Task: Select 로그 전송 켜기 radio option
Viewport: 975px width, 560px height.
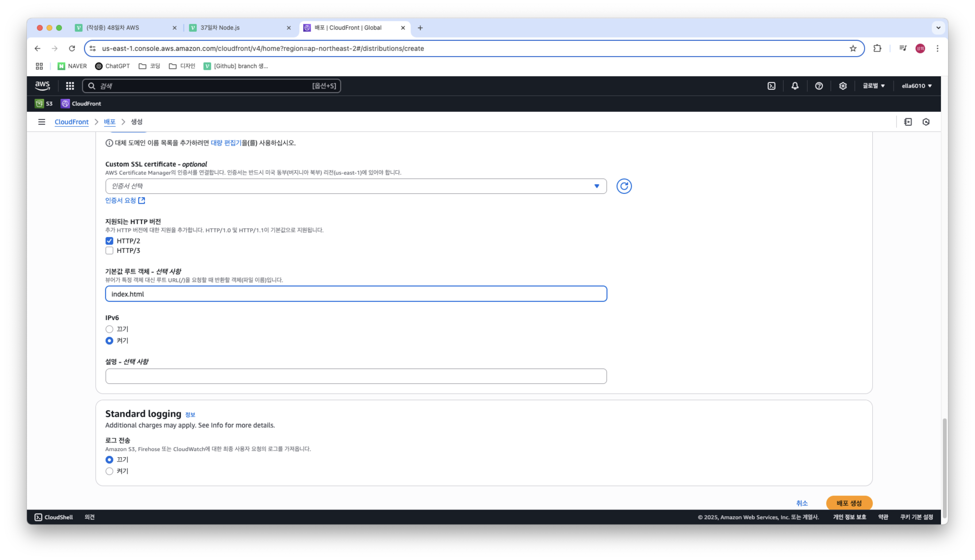Action: pos(109,471)
